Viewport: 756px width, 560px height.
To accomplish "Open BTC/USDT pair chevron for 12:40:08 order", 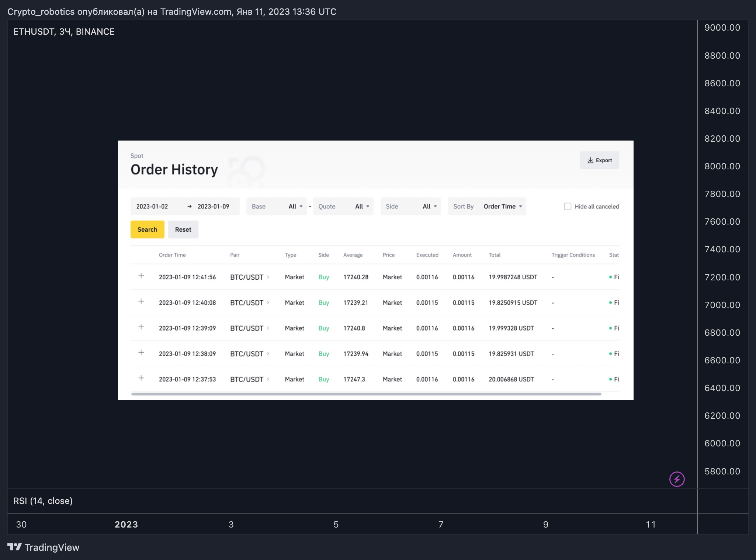I will [268, 303].
